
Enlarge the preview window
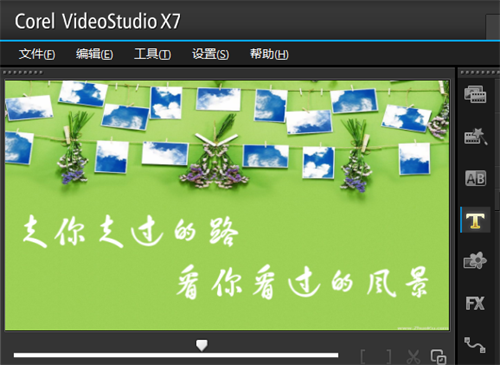point(438,356)
